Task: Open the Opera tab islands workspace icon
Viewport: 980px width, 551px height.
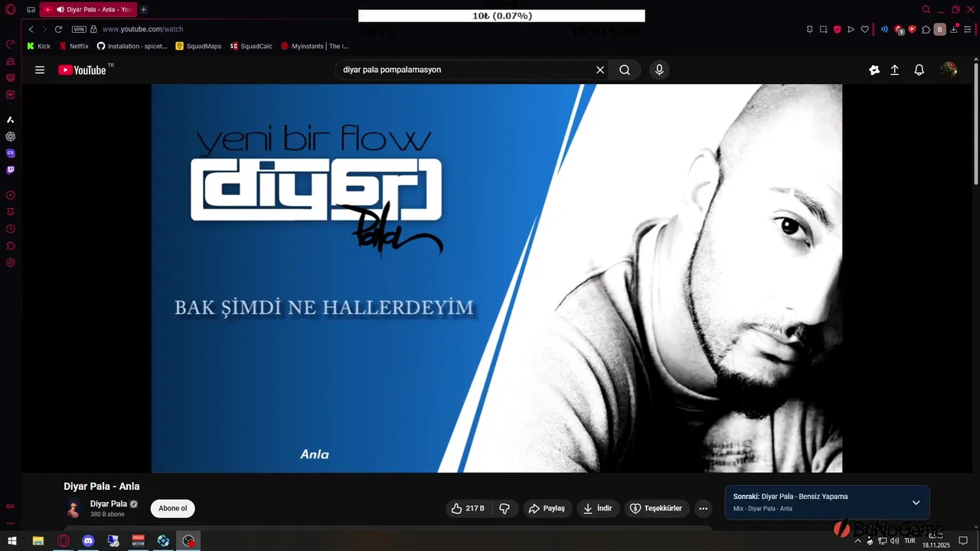Action: tap(31, 10)
